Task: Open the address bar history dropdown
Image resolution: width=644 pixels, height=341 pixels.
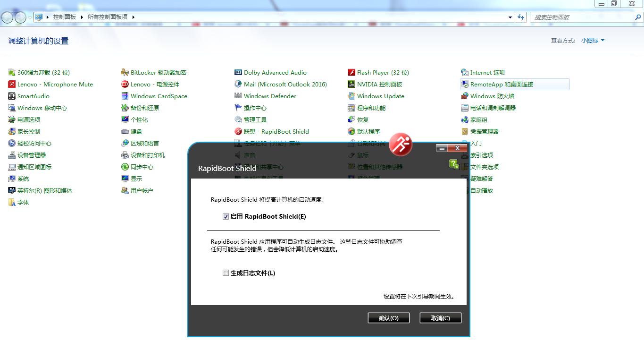Action: [510, 17]
